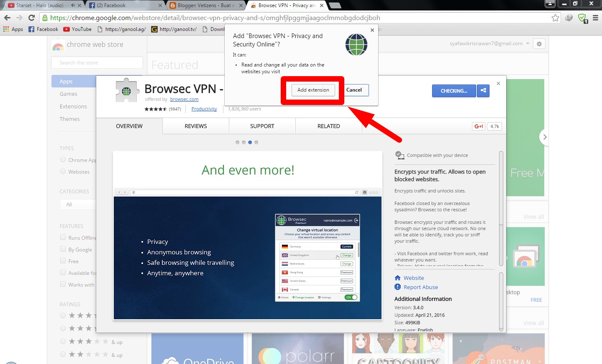
Task: Select the two stars & up rating
Action: click(63, 354)
